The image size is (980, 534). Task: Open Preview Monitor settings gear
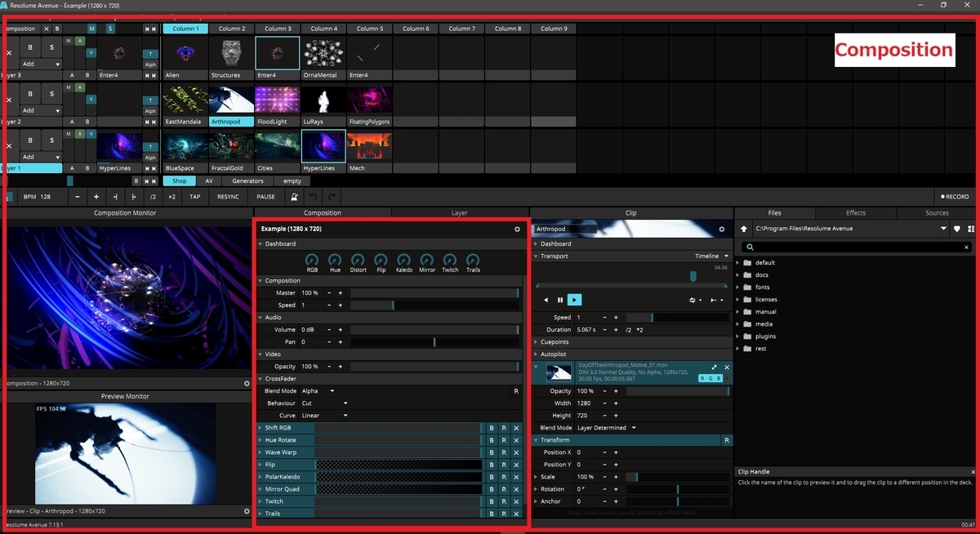click(247, 511)
